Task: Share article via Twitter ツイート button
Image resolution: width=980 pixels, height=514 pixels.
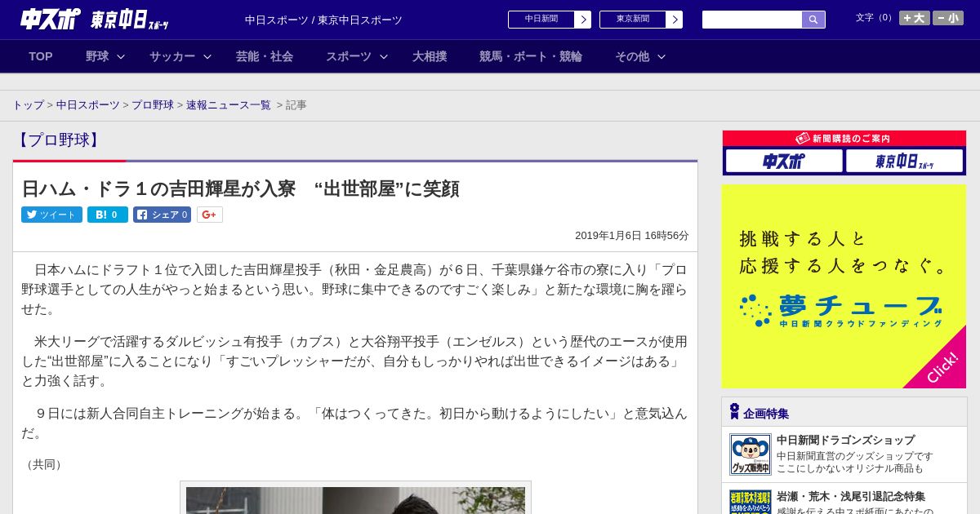Action: (x=51, y=215)
